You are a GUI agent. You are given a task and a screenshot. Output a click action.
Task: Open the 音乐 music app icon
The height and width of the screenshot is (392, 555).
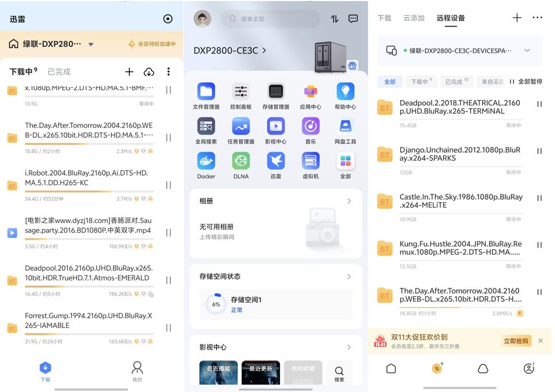[310, 126]
